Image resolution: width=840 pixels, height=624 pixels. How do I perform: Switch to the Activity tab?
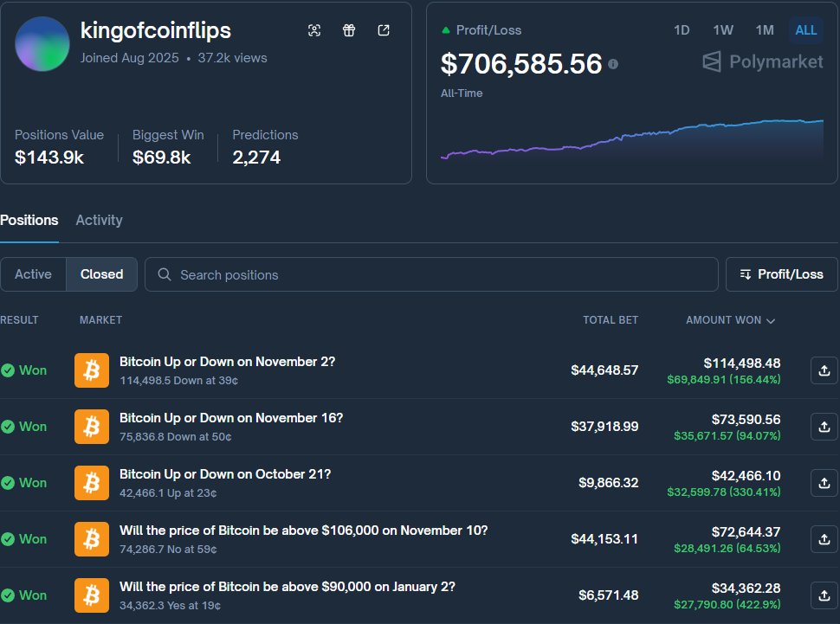98,220
